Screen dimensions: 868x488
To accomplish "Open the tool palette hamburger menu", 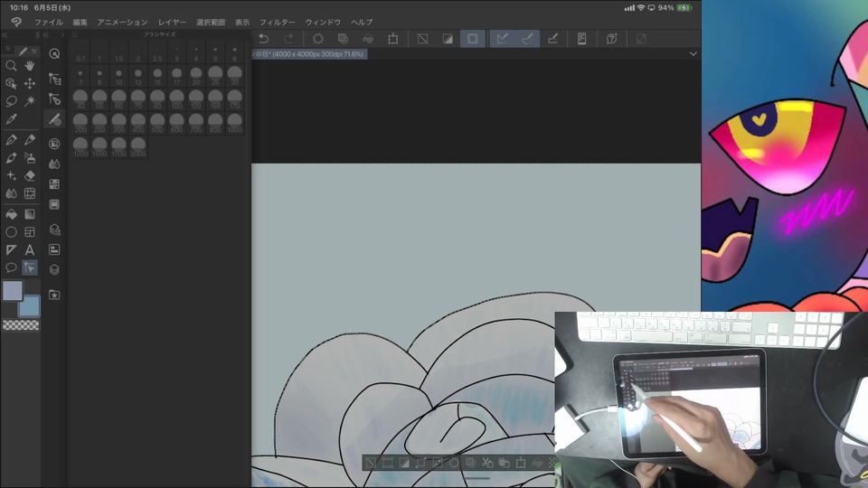I will 8,50.
